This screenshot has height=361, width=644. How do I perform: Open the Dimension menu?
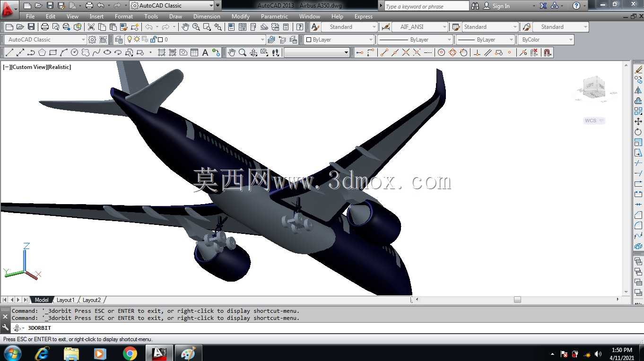click(207, 17)
